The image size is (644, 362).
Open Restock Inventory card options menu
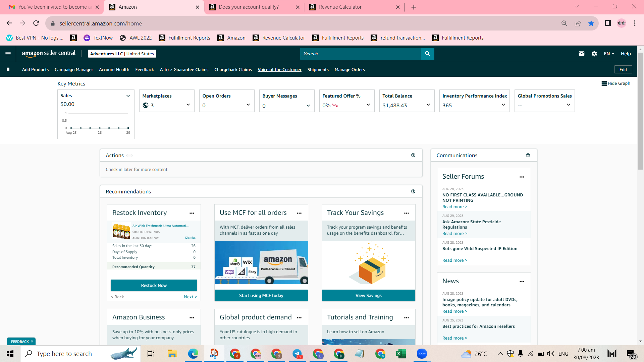(x=192, y=213)
